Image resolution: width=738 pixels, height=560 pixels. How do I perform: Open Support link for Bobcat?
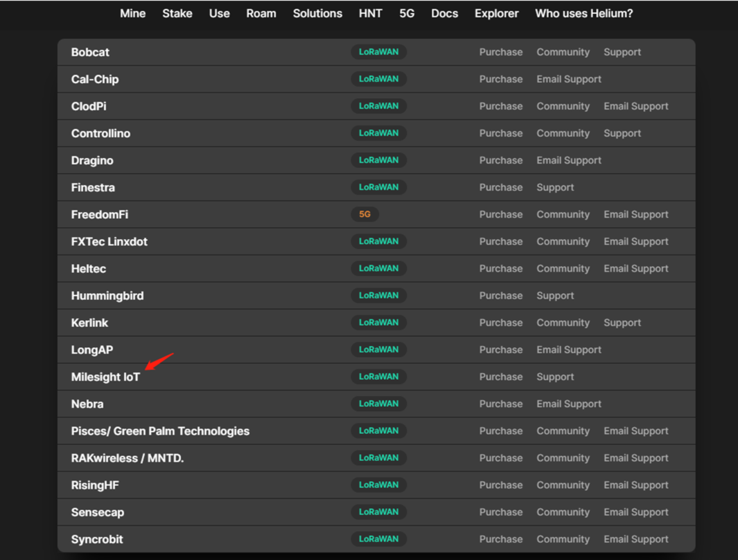tap(622, 52)
